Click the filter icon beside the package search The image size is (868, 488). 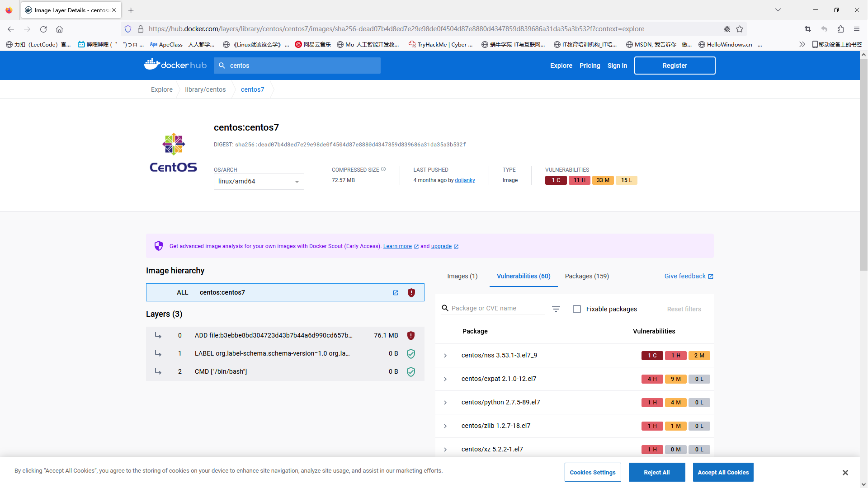pos(556,309)
